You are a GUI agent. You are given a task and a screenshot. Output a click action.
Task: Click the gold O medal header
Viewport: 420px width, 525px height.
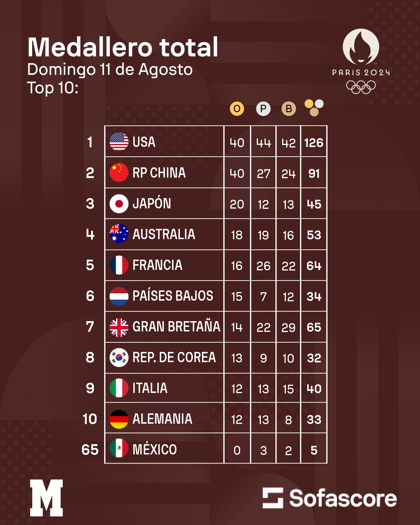point(237,109)
